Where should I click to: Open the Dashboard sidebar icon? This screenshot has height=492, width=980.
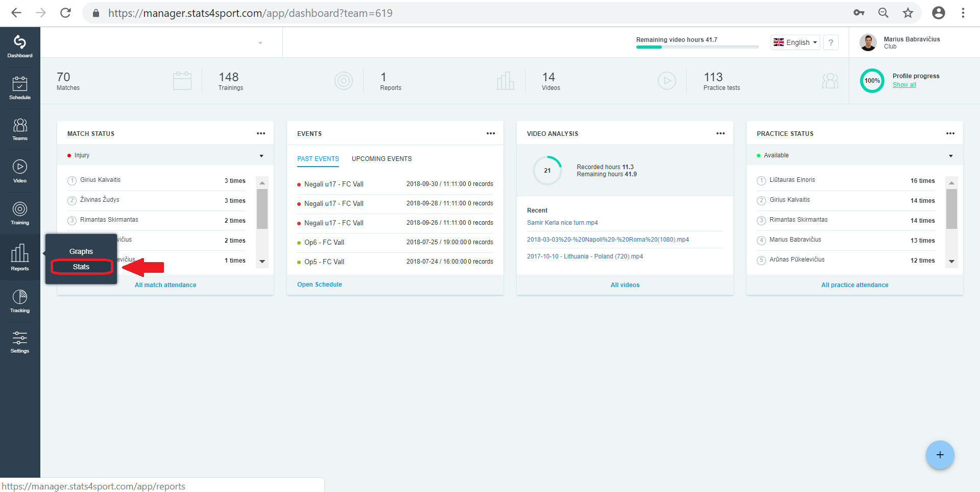(x=20, y=46)
